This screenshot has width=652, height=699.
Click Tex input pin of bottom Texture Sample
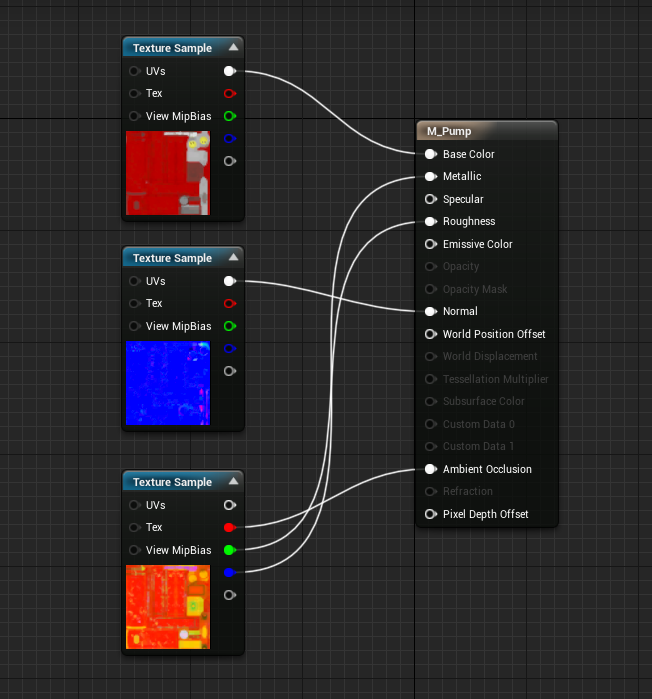[135, 527]
